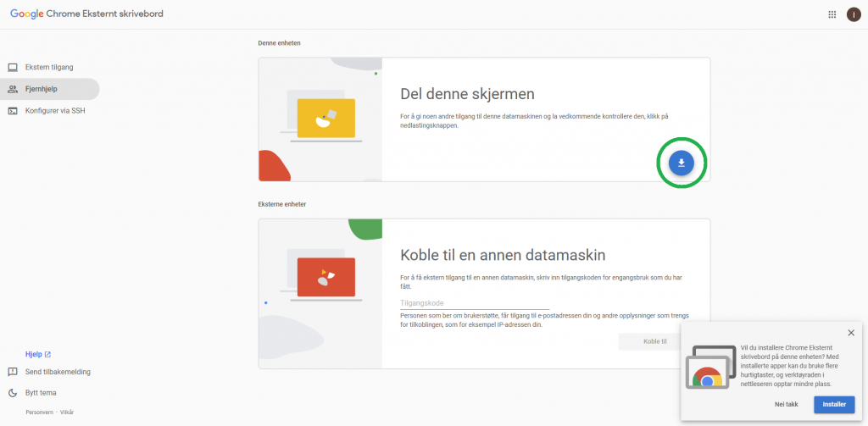This screenshot has width=868, height=426.
Task: Click the Del denne skjermen heading
Action: 467,94
